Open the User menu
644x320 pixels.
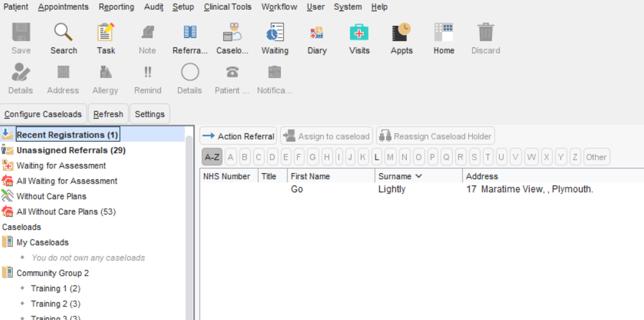click(x=315, y=7)
